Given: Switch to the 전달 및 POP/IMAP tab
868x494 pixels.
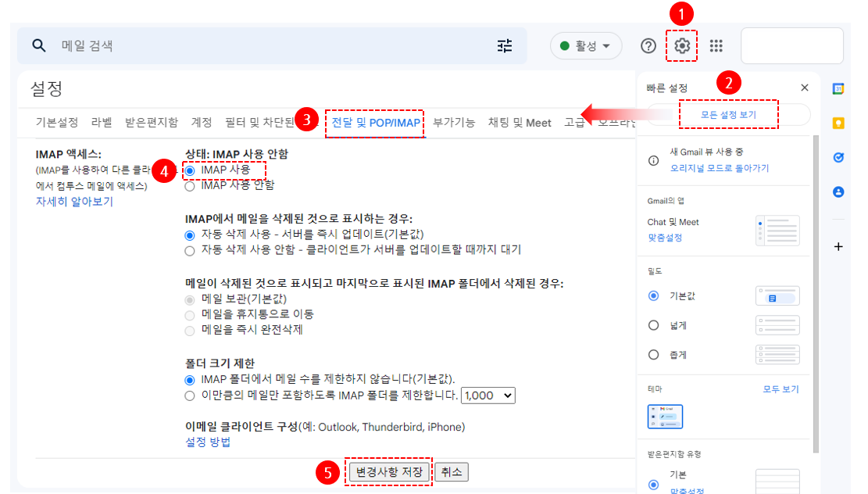Looking at the screenshot, I should 376,123.
